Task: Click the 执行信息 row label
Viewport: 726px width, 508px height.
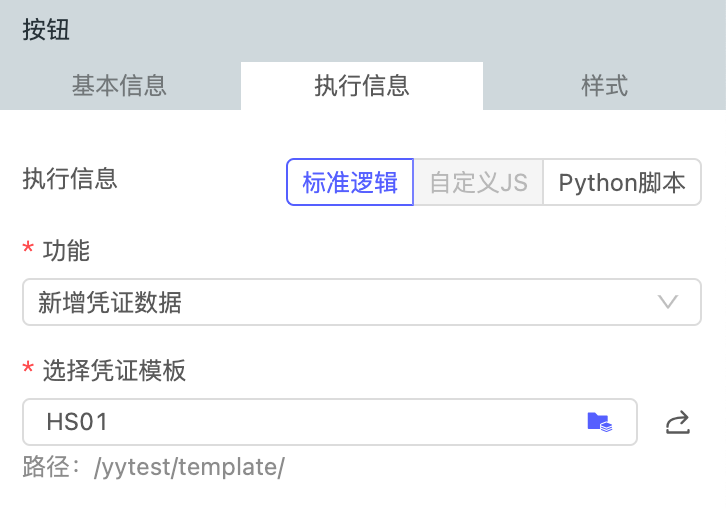Action: click(70, 179)
